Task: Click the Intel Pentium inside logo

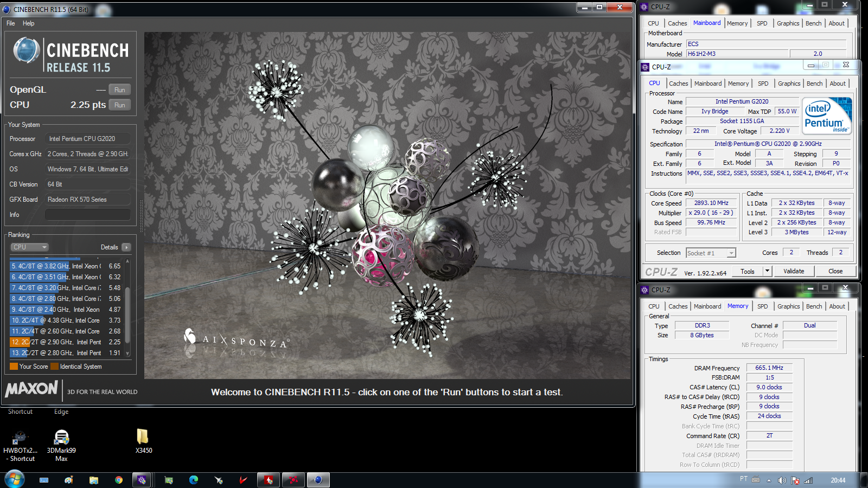Action: coord(827,116)
